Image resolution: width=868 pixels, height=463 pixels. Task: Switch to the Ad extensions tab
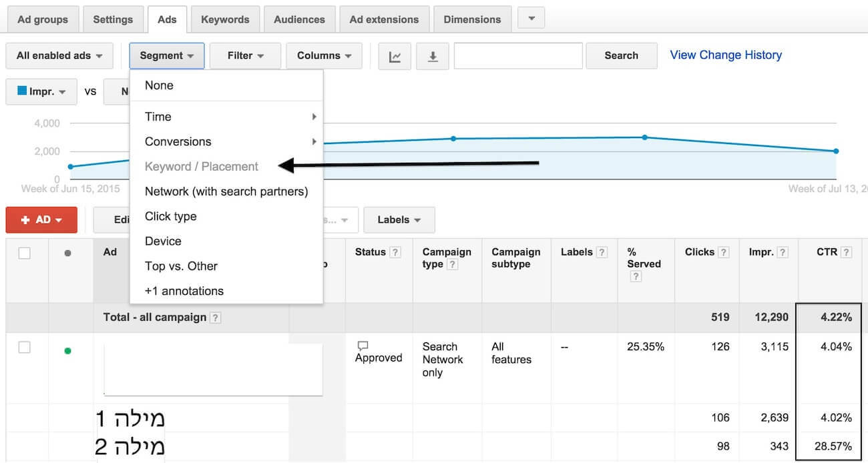(x=384, y=19)
